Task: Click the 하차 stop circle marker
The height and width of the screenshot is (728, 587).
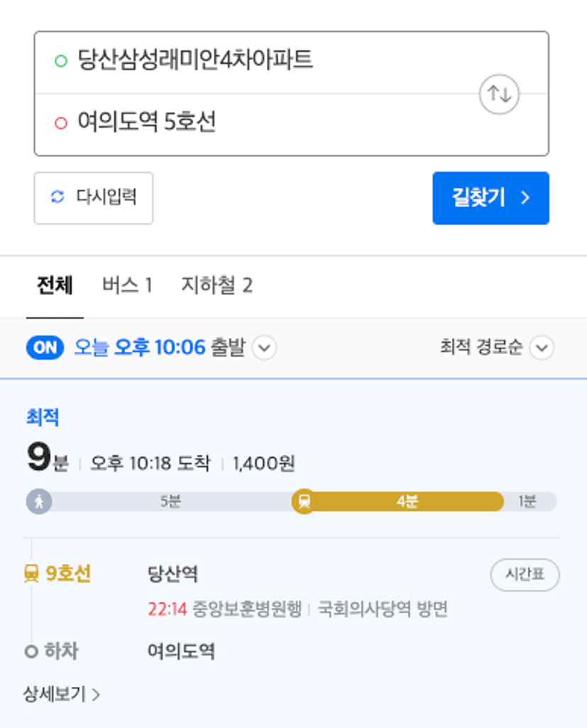Action: click(31, 651)
